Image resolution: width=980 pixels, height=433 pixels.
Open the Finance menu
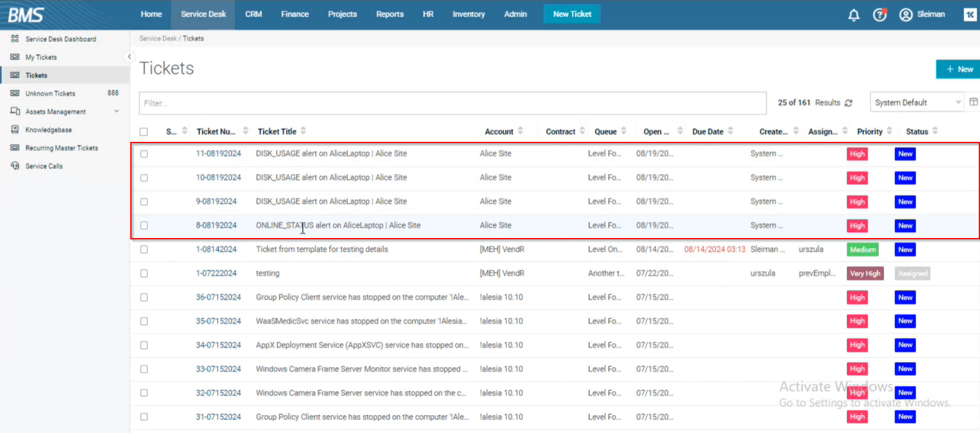[x=295, y=14]
